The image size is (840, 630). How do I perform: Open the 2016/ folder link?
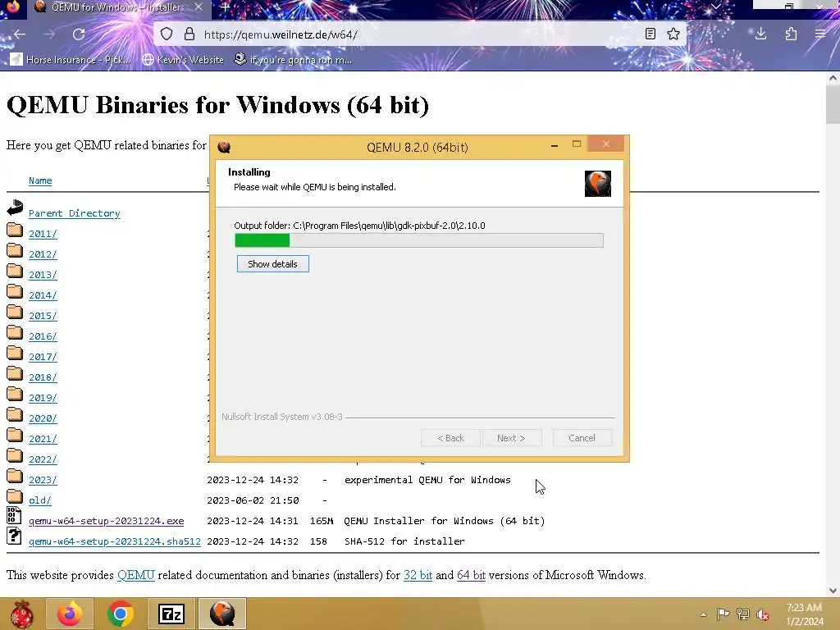tap(43, 336)
